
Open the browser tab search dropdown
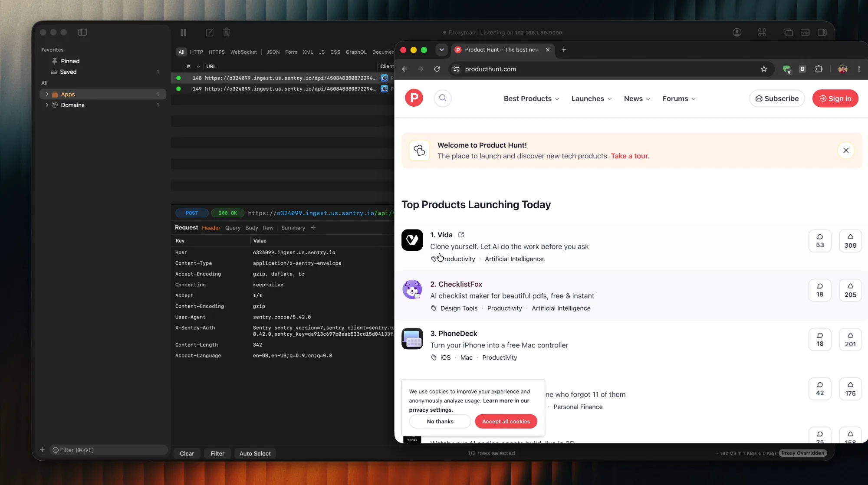click(442, 50)
